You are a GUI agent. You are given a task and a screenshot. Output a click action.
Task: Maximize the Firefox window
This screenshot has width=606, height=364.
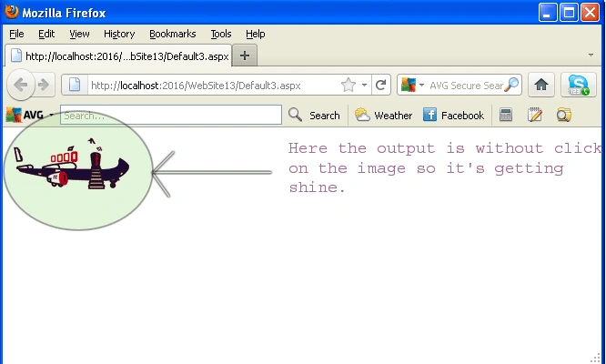coord(569,13)
